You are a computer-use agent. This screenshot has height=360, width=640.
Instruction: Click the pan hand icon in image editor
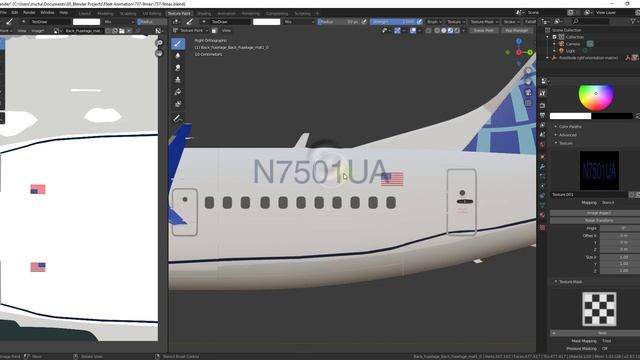click(159, 53)
